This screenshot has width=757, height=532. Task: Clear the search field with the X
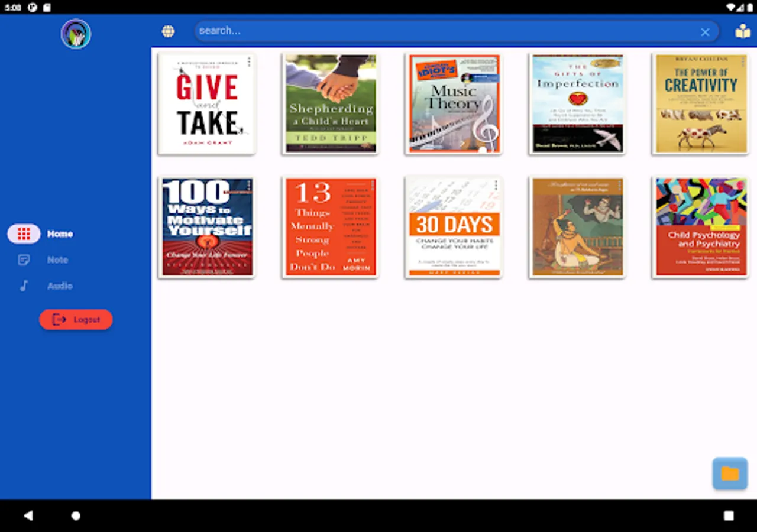[x=705, y=32]
